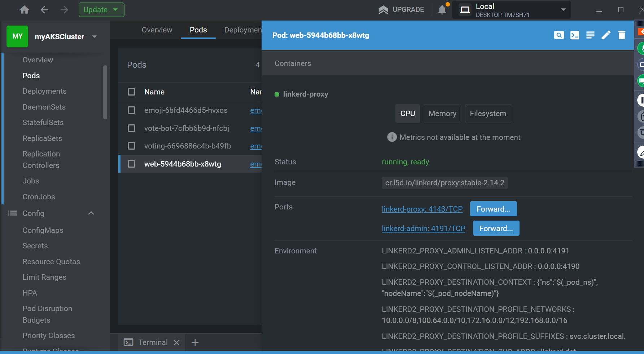Click the image cr.l5d.io/linkerd/proxy:stable-2.14.2 badge

[x=444, y=183]
